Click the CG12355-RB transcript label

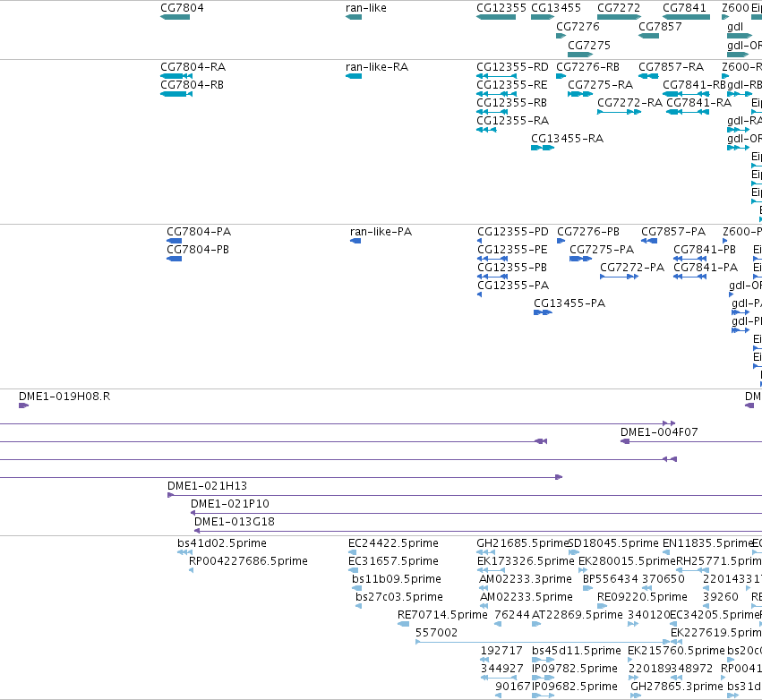(x=511, y=103)
